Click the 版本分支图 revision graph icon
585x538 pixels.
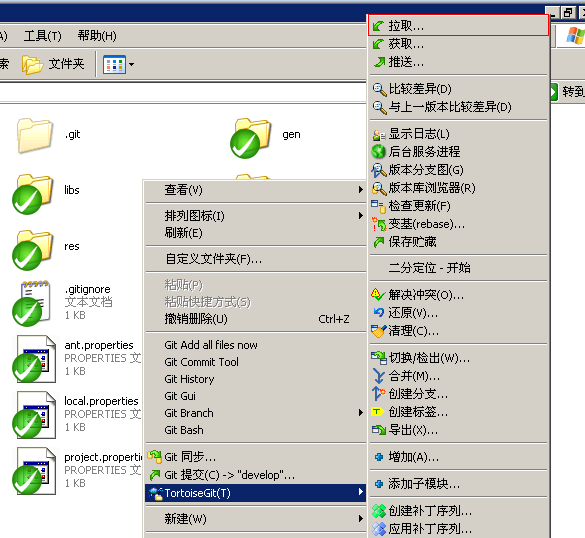[379, 170]
